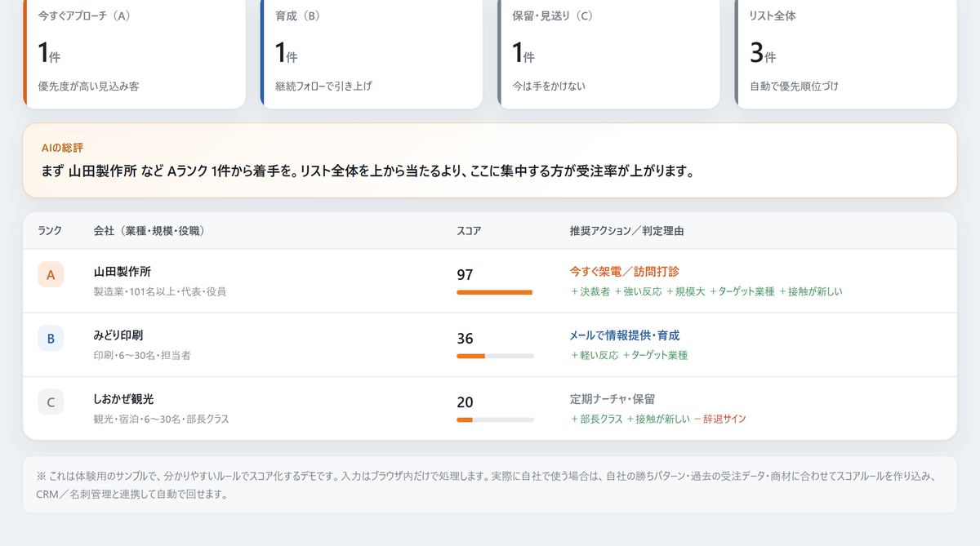The image size is (980, 546).
Task: Click the ランク column header
Action: pyautogui.click(x=50, y=231)
